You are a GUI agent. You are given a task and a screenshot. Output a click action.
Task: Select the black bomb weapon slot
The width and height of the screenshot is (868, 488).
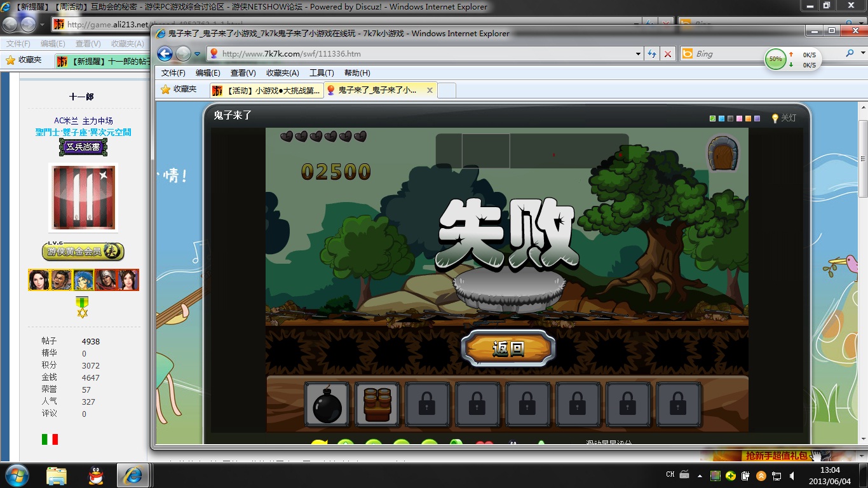[x=328, y=404]
